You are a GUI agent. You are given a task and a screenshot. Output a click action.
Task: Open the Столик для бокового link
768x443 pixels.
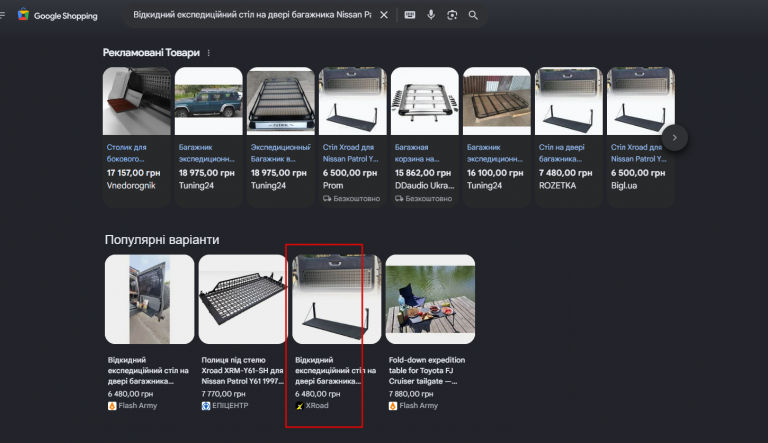[126, 153]
